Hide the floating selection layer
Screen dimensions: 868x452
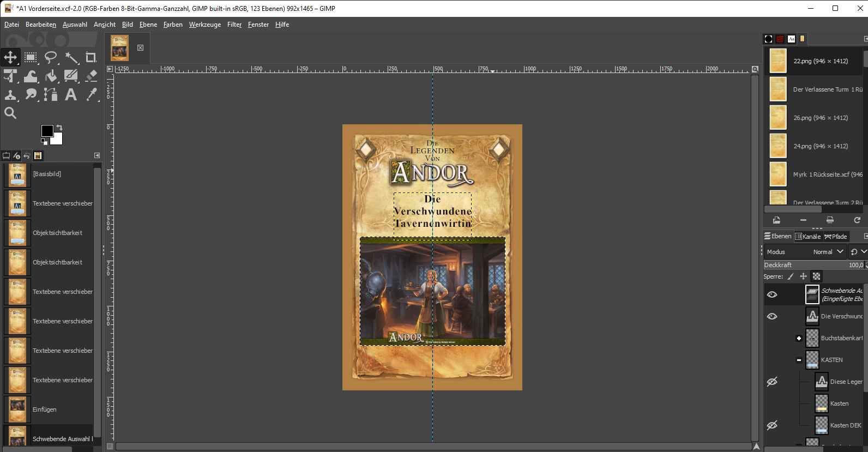(772, 294)
